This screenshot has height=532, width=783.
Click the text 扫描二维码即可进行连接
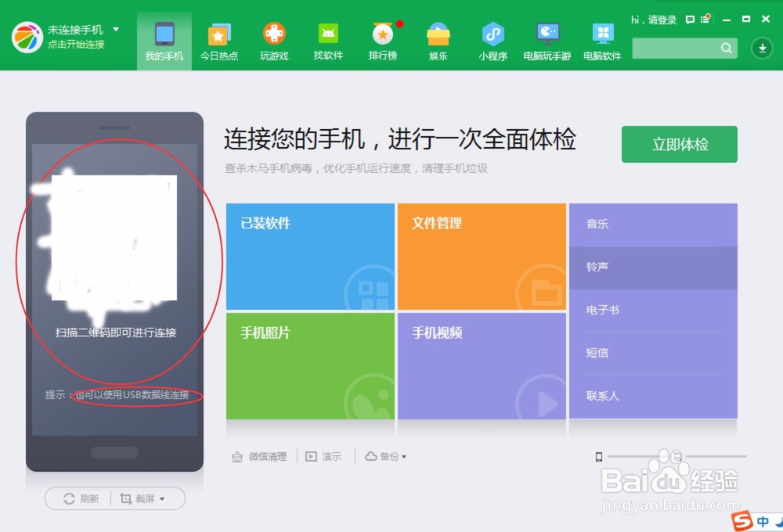[x=115, y=332]
